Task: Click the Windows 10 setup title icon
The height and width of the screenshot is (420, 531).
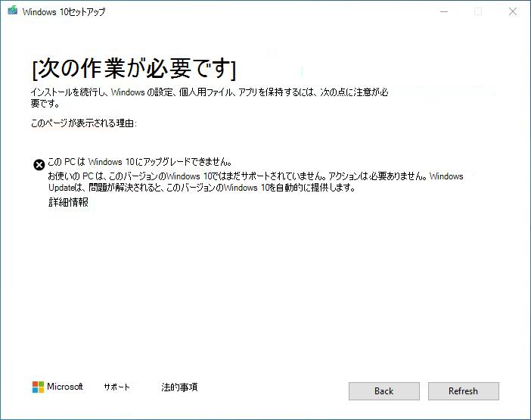Action: (13, 11)
